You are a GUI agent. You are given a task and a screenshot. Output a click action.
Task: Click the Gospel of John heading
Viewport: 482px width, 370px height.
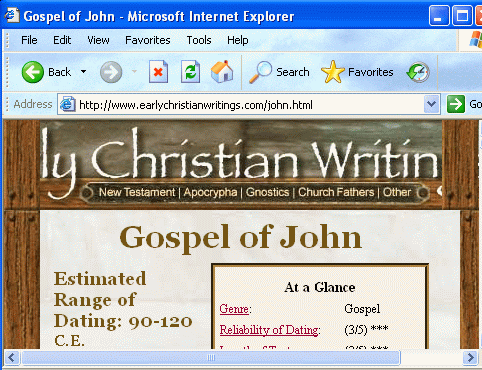pyautogui.click(x=241, y=238)
